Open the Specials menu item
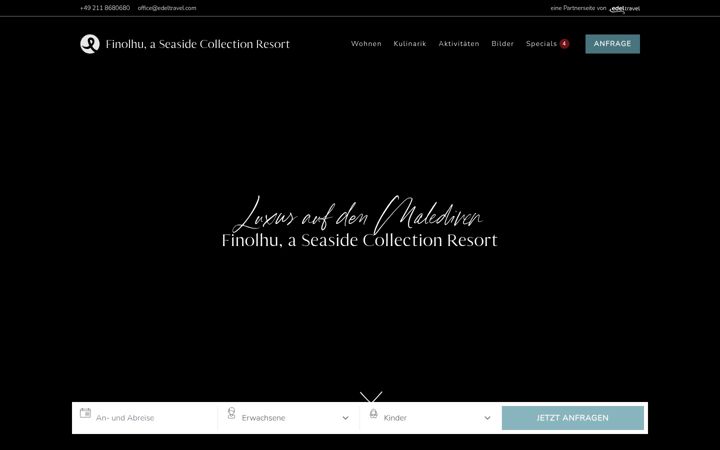This screenshot has height=450, width=720. [541, 44]
